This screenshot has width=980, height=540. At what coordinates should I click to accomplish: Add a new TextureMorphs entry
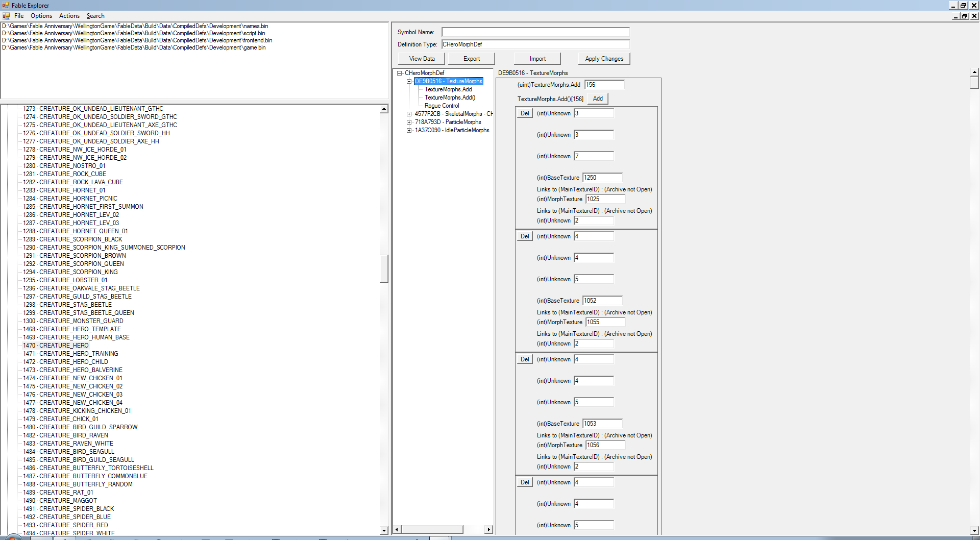coord(598,99)
